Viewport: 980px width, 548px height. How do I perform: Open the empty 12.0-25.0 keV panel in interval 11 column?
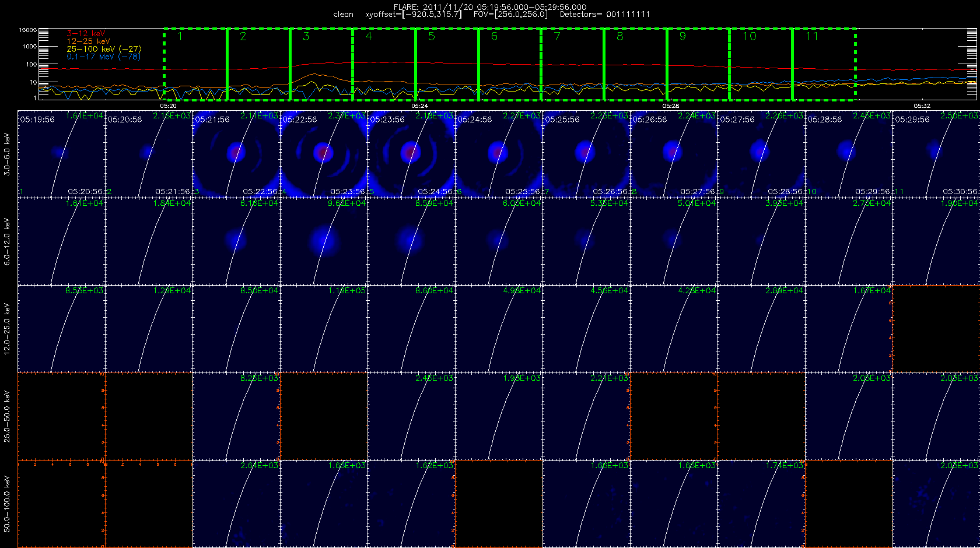[936, 329]
